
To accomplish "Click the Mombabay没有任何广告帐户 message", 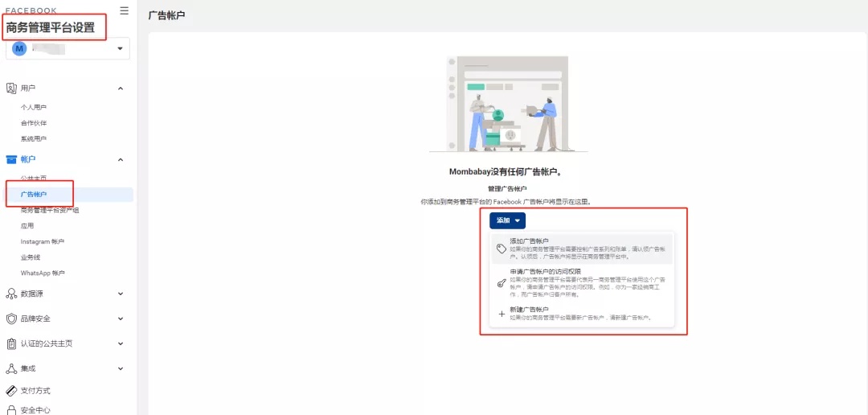I will click(x=506, y=172).
